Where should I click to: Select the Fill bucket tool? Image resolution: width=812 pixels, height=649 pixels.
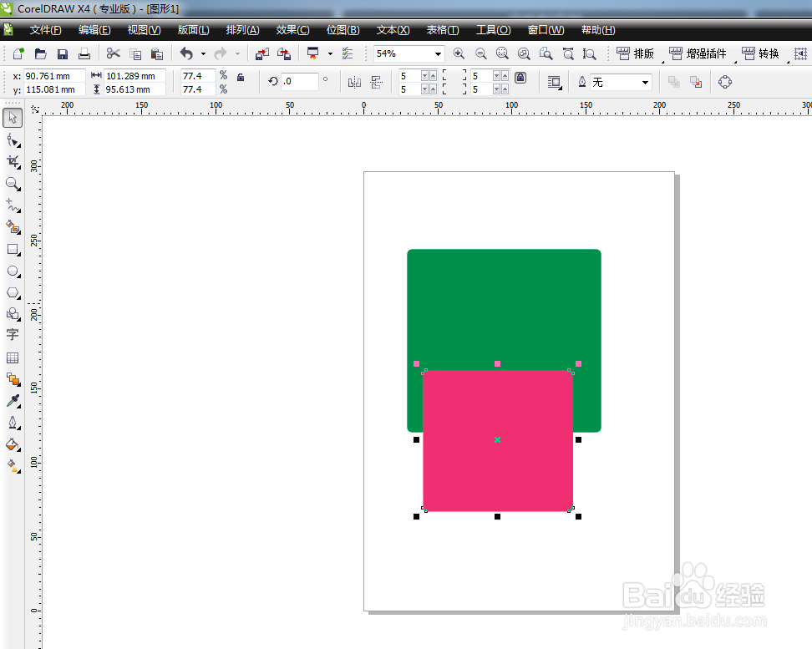(13, 444)
